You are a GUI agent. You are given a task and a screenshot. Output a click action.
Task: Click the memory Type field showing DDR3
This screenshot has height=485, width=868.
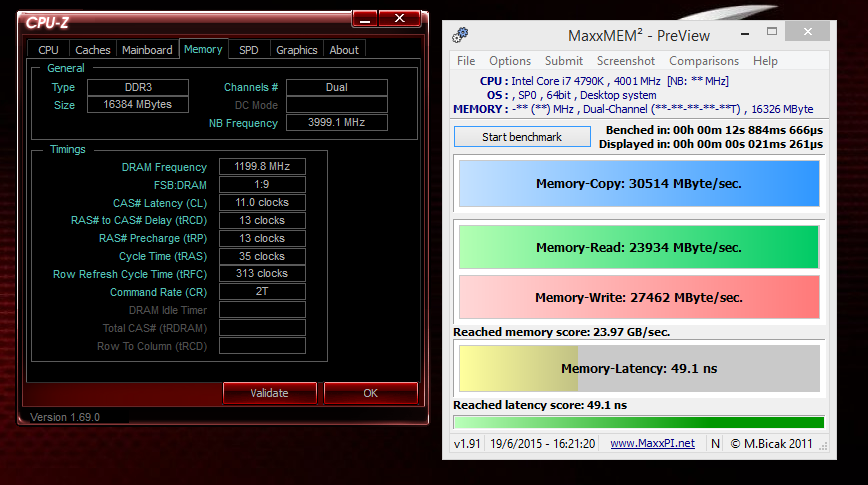point(138,87)
